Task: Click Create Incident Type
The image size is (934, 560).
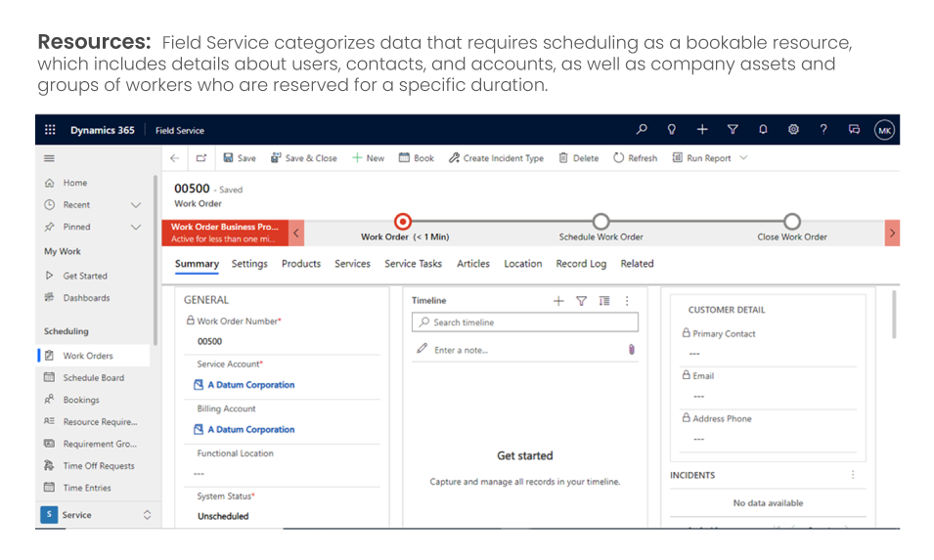Action: click(x=496, y=158)
